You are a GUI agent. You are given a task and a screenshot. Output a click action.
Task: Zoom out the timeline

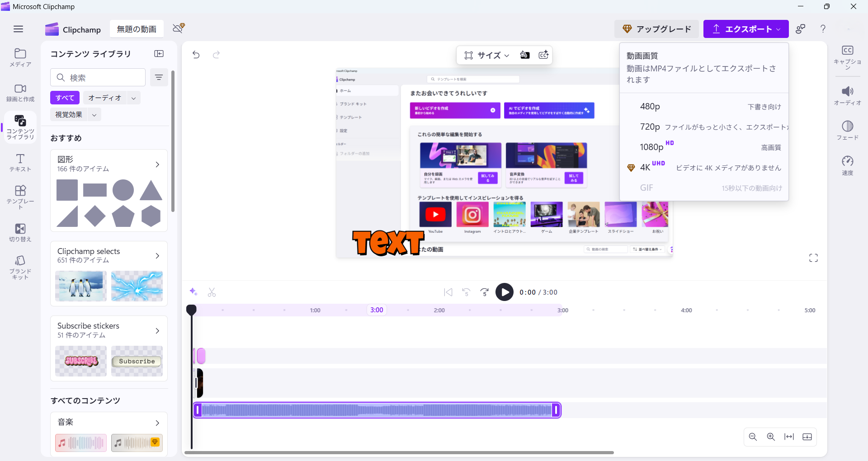[x=753, y=437]
